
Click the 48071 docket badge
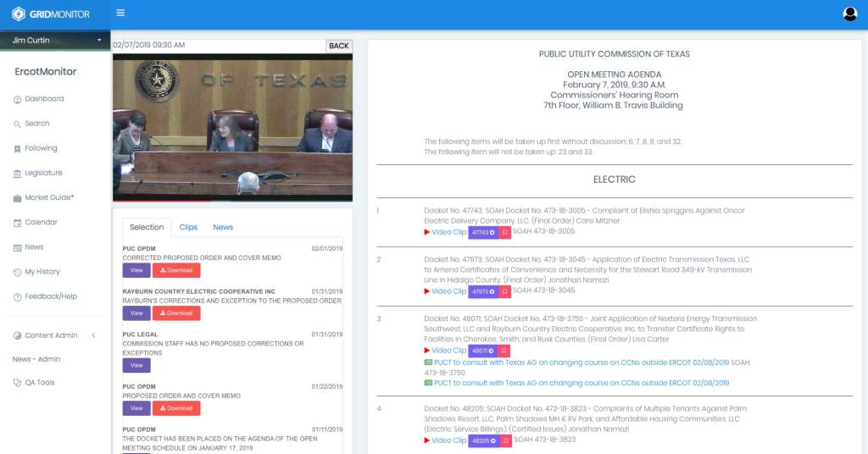482,352
